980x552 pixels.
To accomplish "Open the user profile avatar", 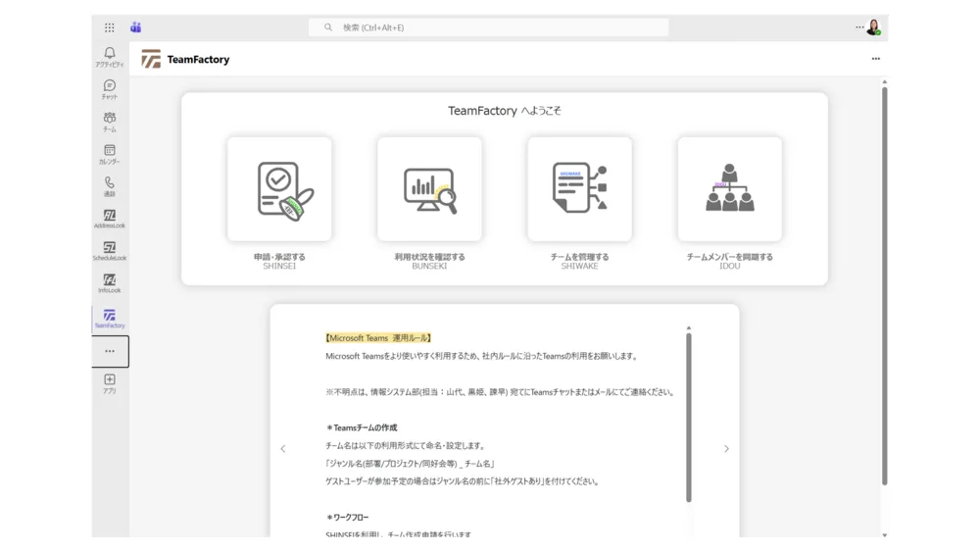I will 874,27.
